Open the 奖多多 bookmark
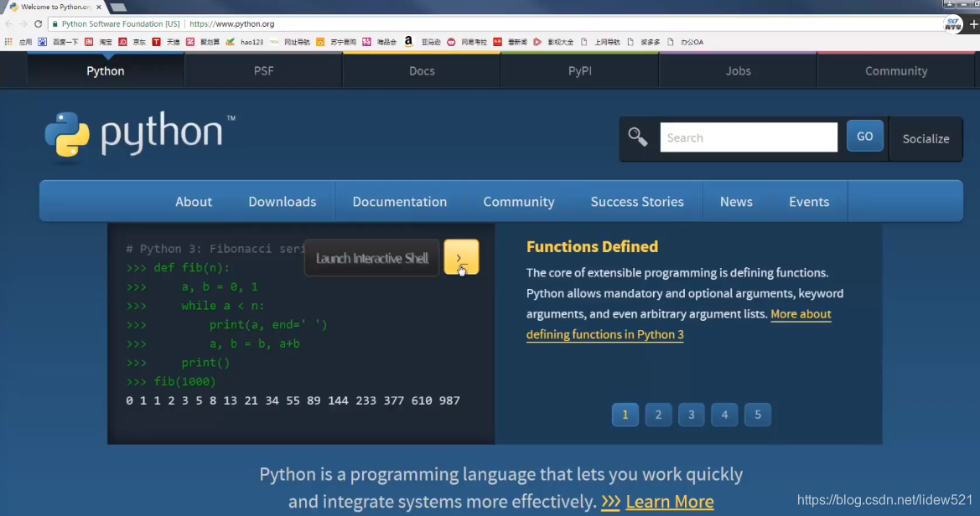 coord(643,42)
